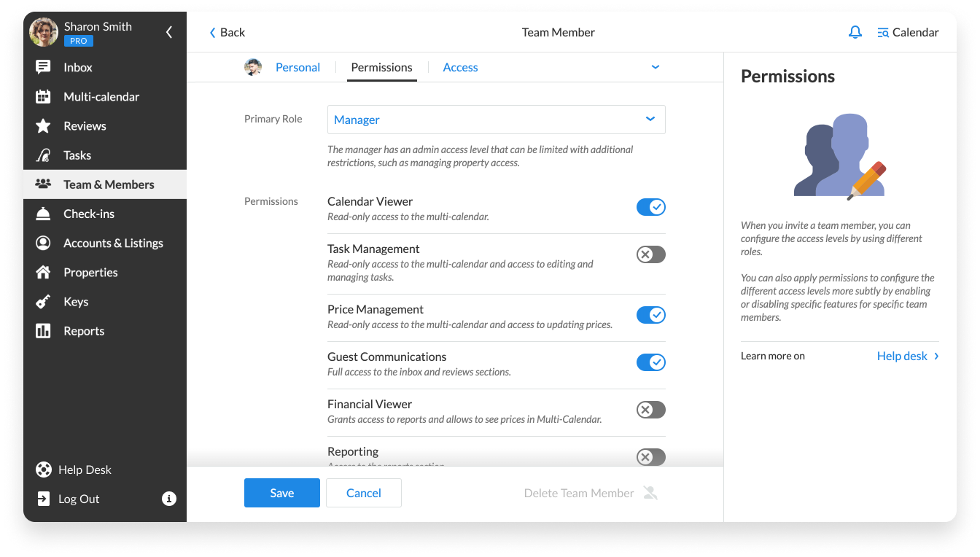Image resolution: width=980 pixels, height=557 pixels.
Task: Select Accounts & Listings in the sidebar
Action: (113, 242)
